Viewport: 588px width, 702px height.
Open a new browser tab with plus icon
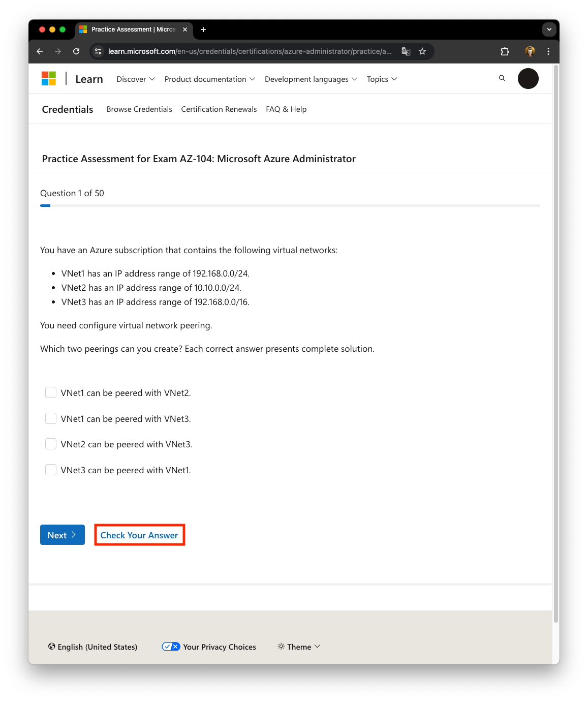point(203,29)
